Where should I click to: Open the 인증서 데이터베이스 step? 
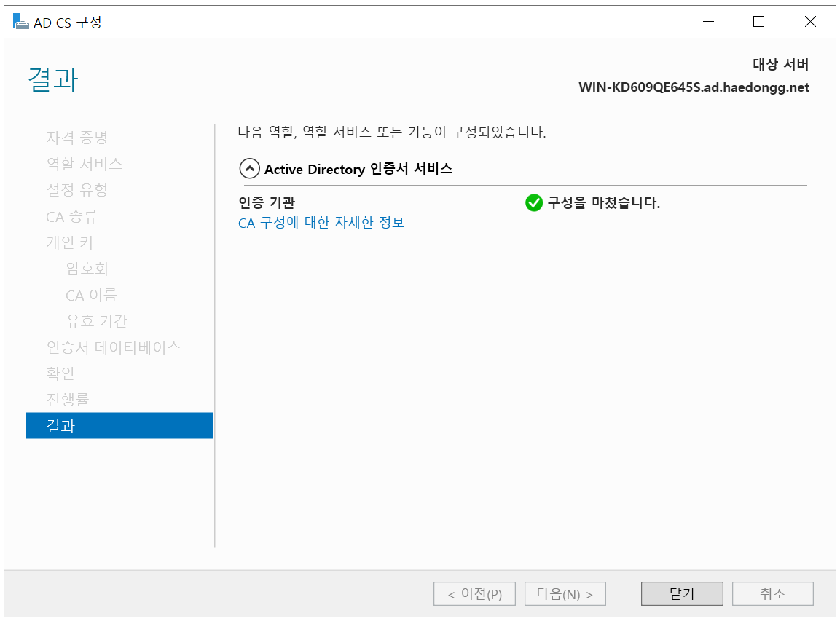[114, 347]
